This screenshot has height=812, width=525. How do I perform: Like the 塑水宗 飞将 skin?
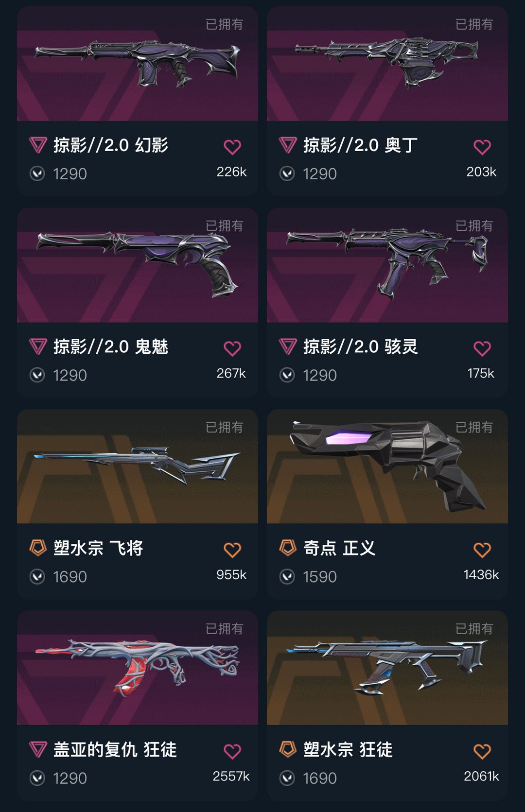[232, 550]
